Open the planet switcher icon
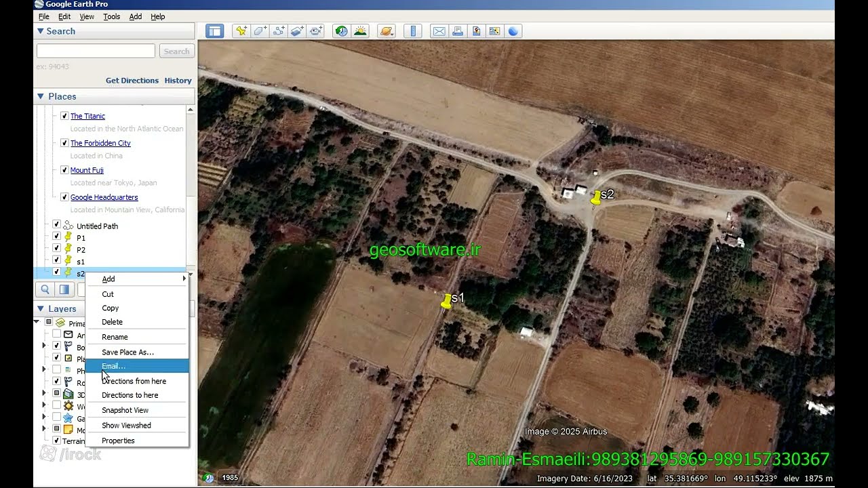Viewport: 868px width, 488px height. (x=387, y=30)
